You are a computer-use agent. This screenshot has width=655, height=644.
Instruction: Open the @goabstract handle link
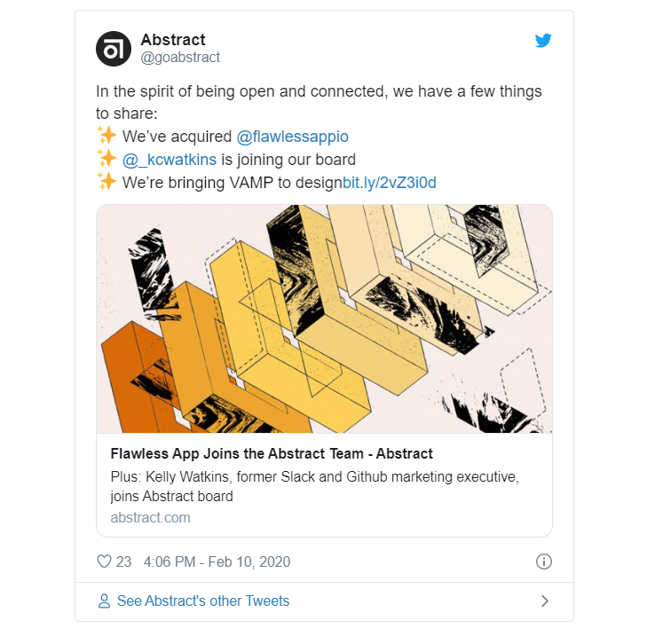tap(180, 58)
